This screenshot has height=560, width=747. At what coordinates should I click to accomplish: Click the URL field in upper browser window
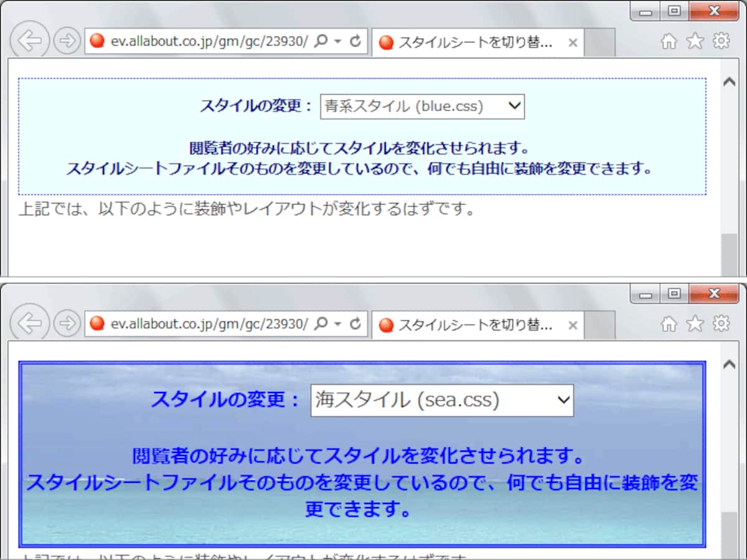209,42
